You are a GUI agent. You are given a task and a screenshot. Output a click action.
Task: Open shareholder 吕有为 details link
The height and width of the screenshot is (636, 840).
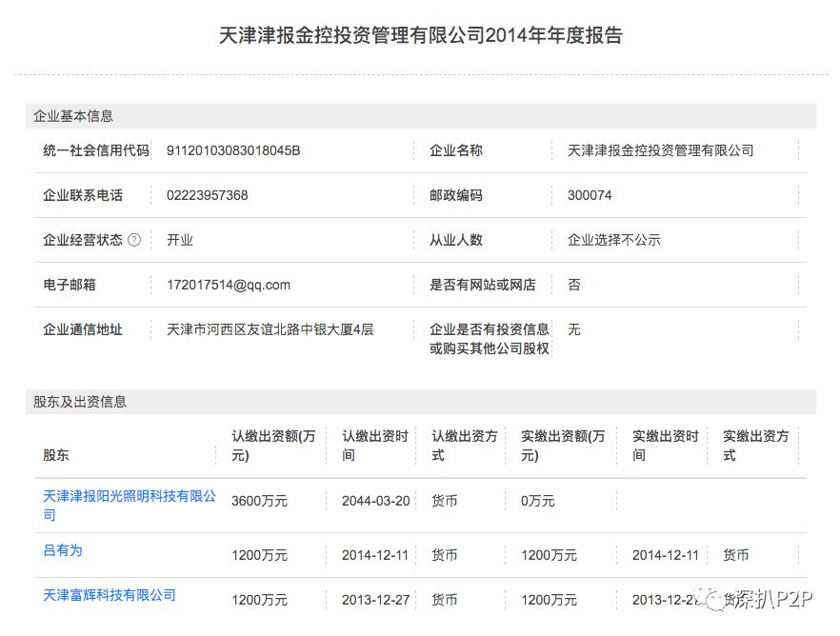[x=62, y=550]
